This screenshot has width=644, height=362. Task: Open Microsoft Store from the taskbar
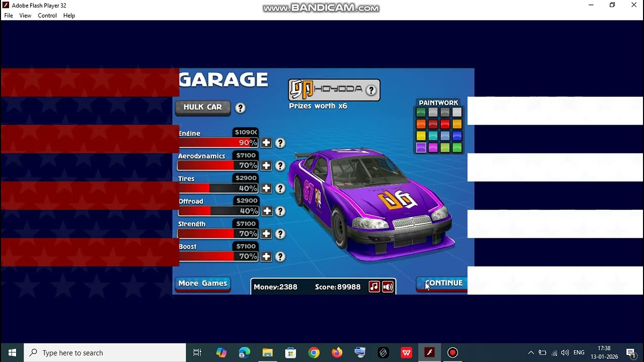[x=291, y=353]
